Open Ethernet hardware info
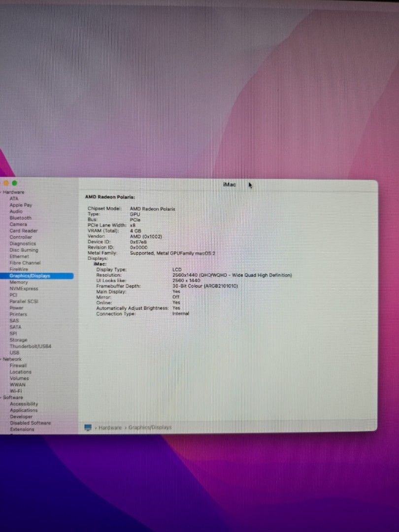 click(x=19, y=257)
